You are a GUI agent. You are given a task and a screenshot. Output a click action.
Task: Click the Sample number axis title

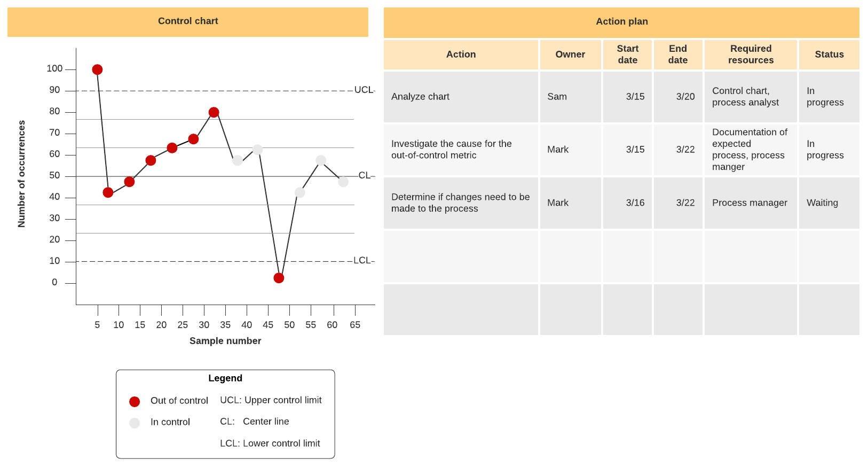(x=225, y=341)
